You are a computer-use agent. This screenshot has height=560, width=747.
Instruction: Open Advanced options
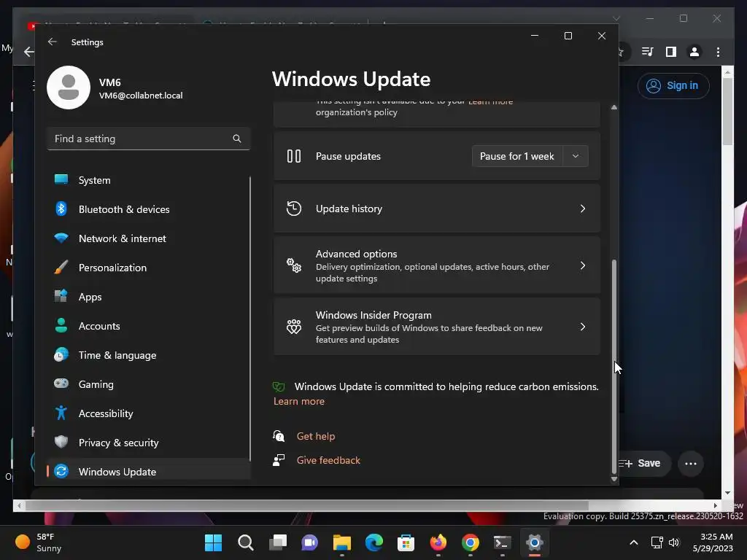437,265
